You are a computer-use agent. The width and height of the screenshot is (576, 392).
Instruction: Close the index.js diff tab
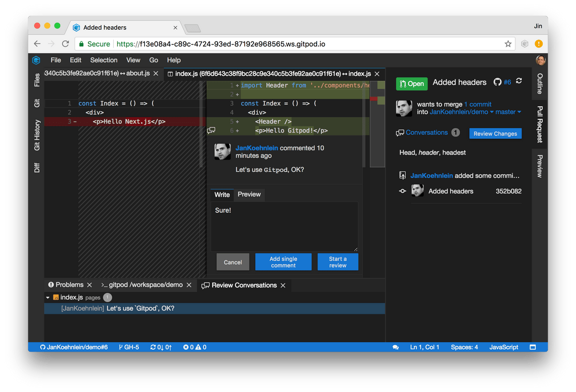377,74
